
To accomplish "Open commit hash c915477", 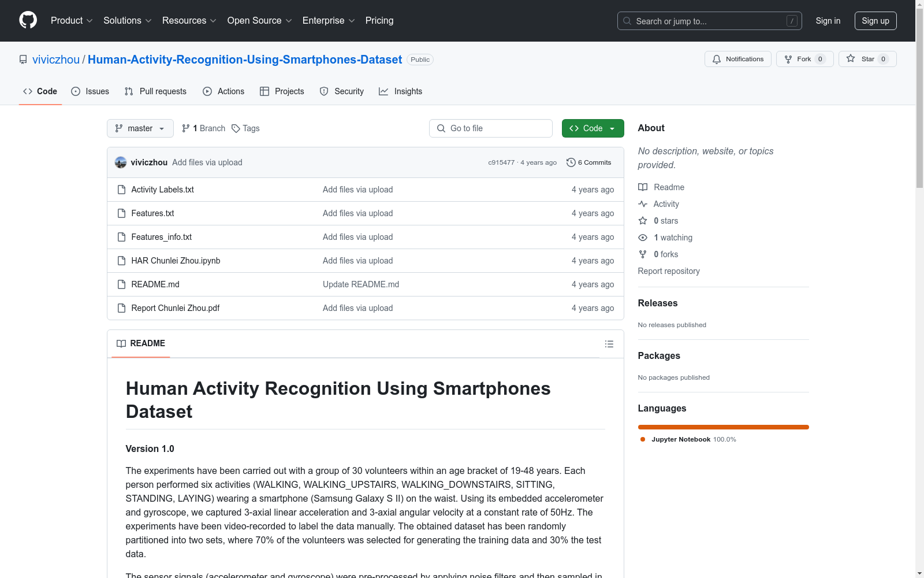I will pyautogui.click(x=501, y=162).
